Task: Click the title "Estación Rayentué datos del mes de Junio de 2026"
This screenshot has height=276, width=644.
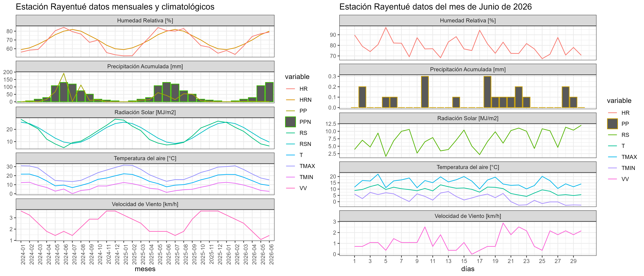Action: (436, 7)
